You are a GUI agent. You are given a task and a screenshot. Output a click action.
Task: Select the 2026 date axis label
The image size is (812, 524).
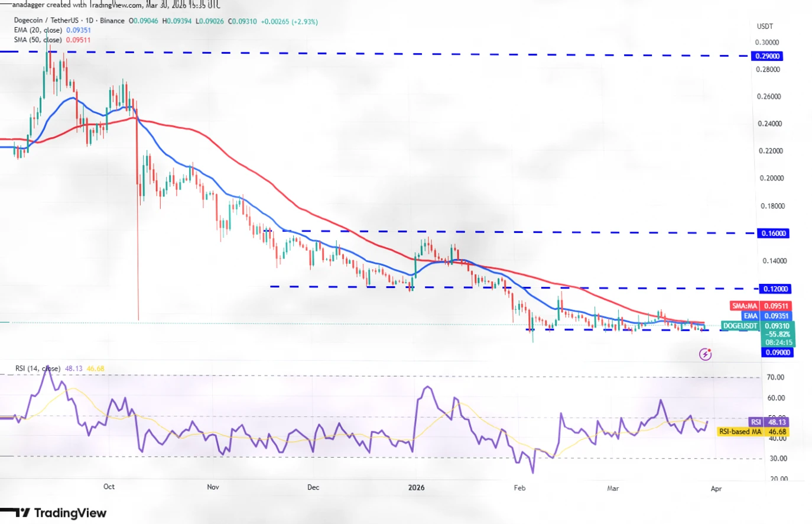416,489
